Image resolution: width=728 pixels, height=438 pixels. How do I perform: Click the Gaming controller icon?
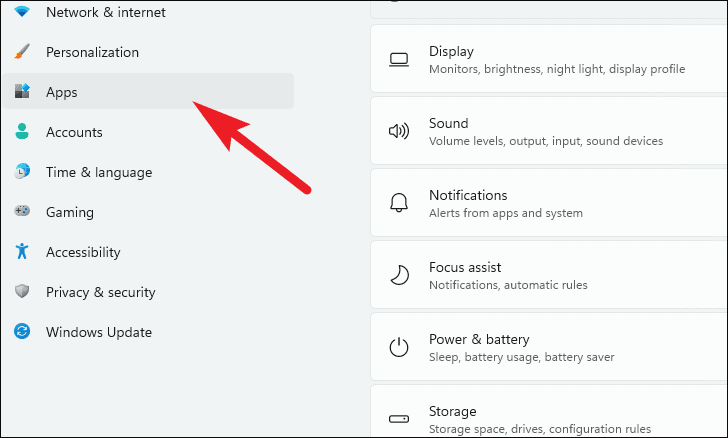[x=22, y=211]
